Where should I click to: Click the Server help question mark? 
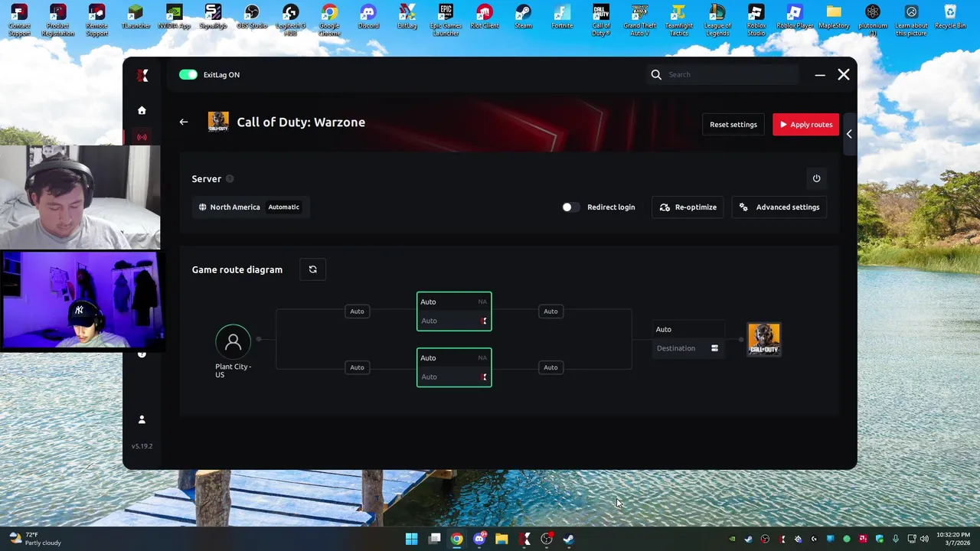coord(230,178)
